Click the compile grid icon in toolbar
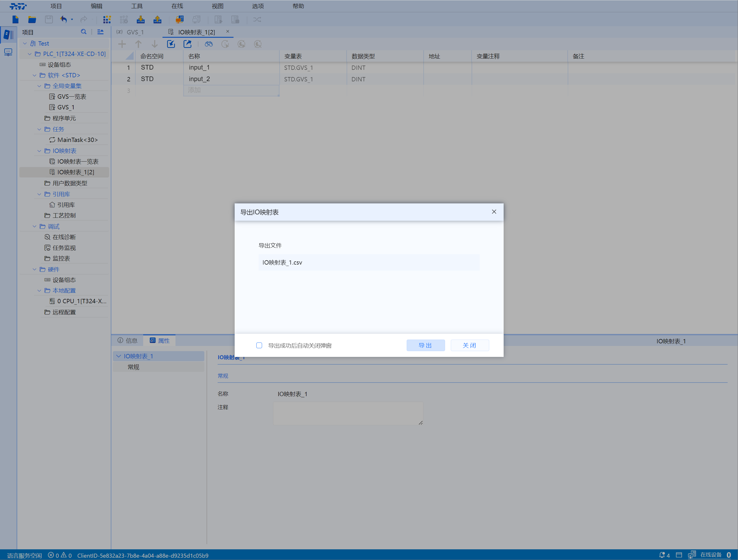This screenshot has width=738, height=560. [107, 19]
